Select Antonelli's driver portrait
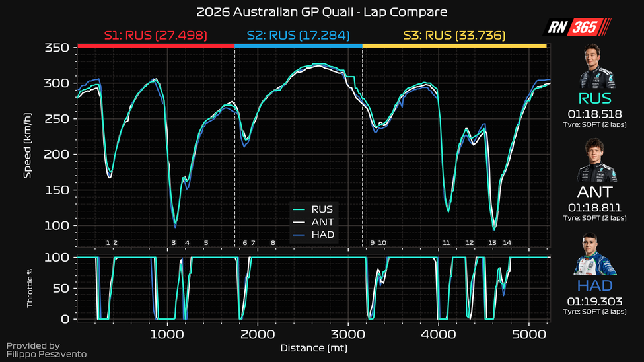644x362 pixels. [x=598, y=161]
